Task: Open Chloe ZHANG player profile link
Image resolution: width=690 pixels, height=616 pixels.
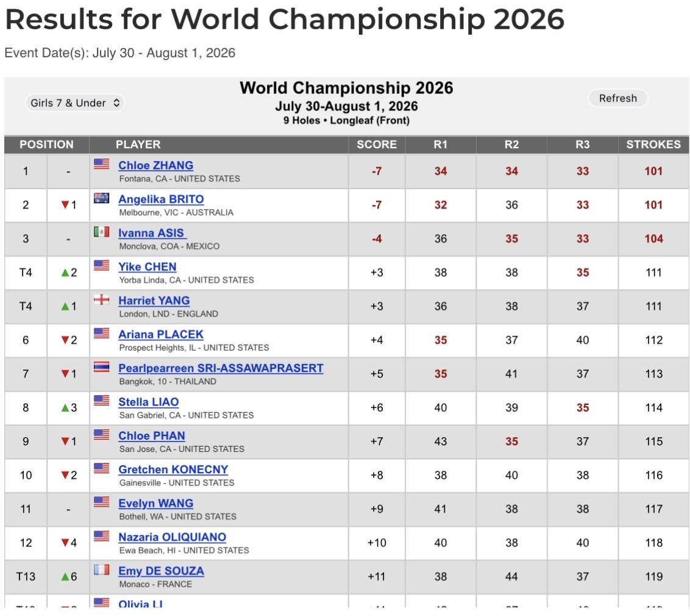Action: (x=156, y=165)
